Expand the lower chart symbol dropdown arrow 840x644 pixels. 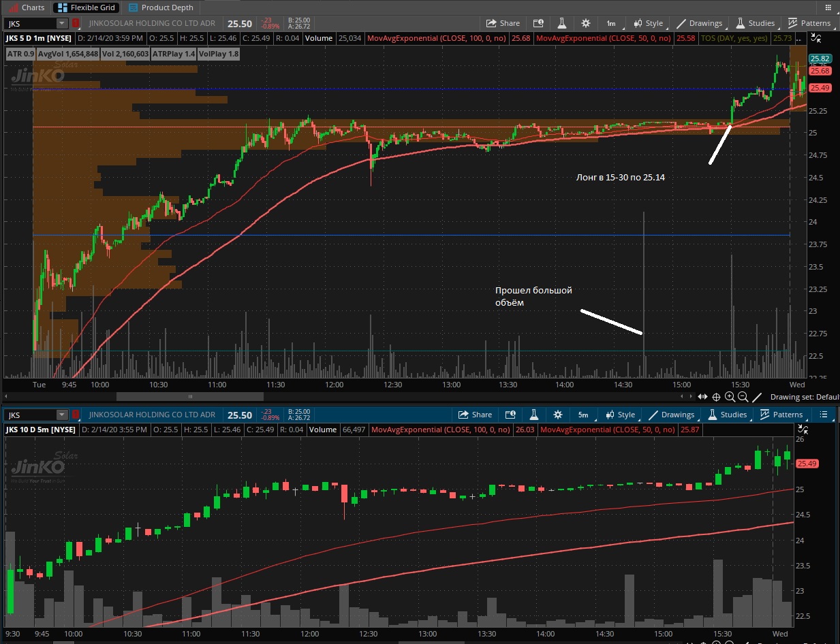click(62, 415)
